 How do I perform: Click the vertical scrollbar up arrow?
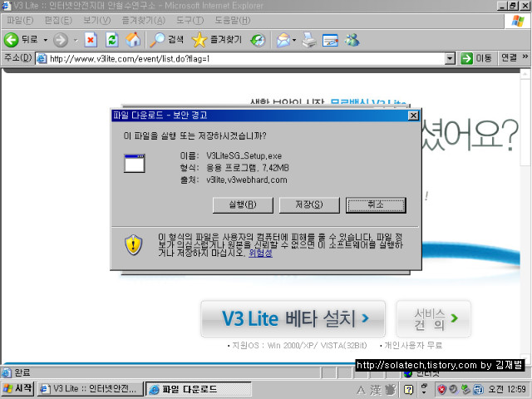pos(525,73)
